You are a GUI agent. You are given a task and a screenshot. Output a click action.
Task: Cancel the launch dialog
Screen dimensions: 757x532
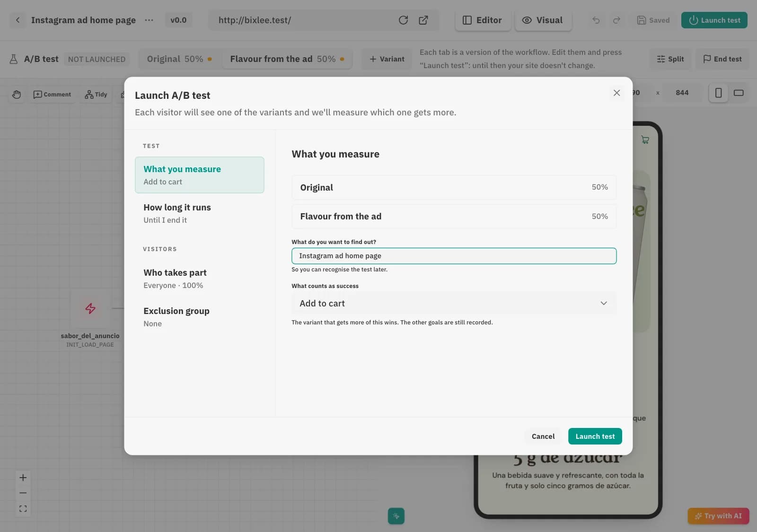click(x=543, y=436)
